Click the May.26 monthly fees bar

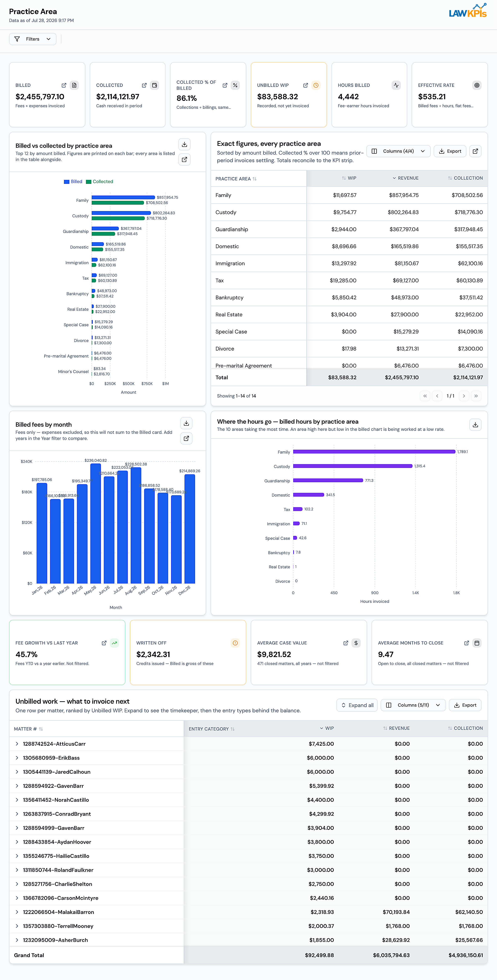(x=96, y=523)
